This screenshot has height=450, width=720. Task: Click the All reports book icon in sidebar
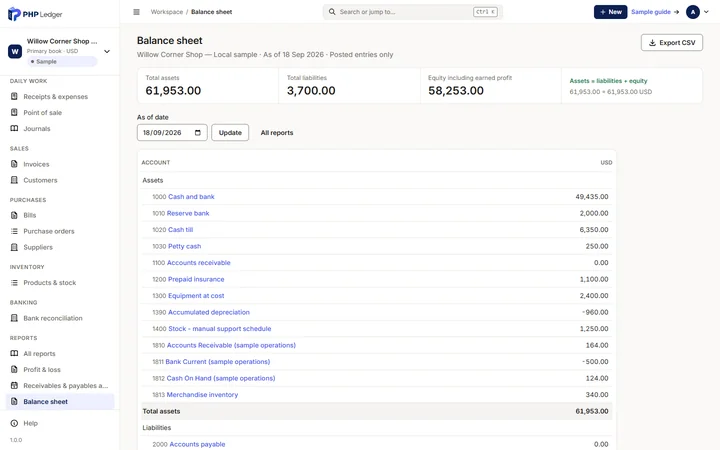point(14,354)
